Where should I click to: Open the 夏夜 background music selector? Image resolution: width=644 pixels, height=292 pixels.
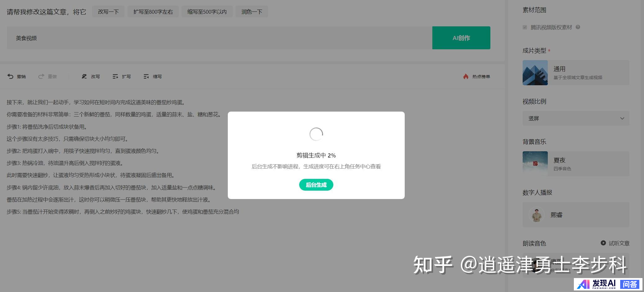(575, 164)
